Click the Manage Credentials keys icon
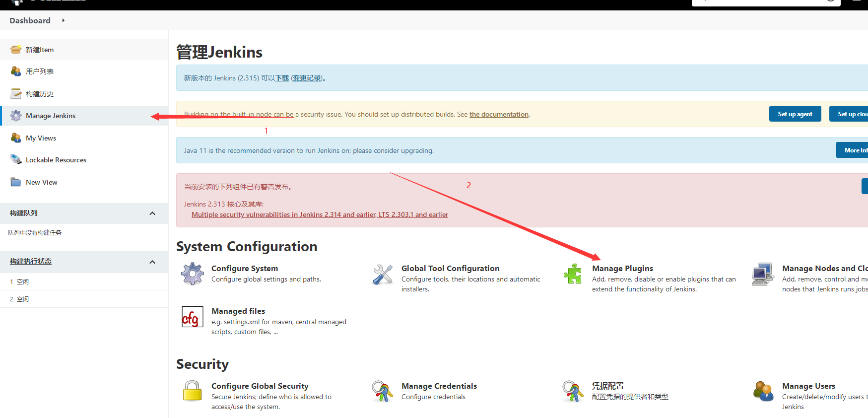This screenshot has height=418, width=868. [x=383, y=391]
